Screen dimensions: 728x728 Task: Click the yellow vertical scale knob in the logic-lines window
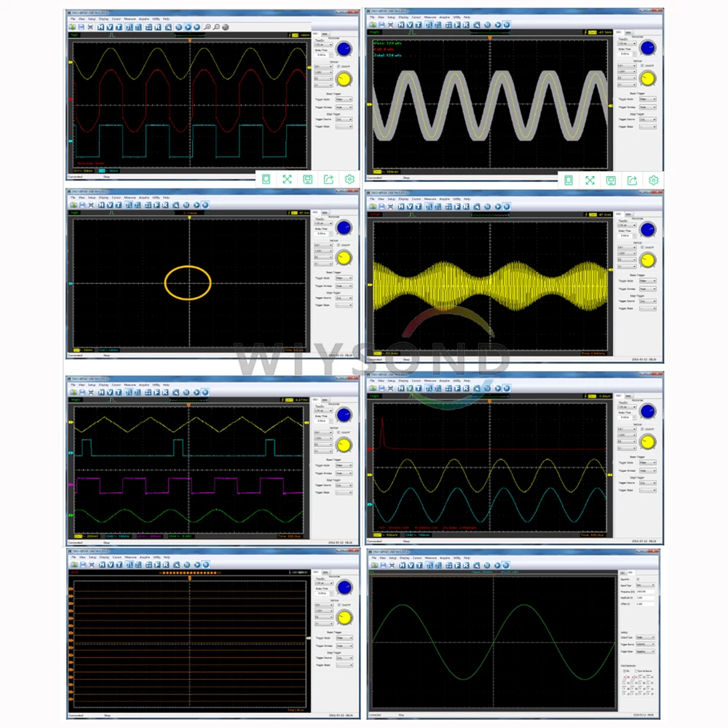tap(344, 617)
